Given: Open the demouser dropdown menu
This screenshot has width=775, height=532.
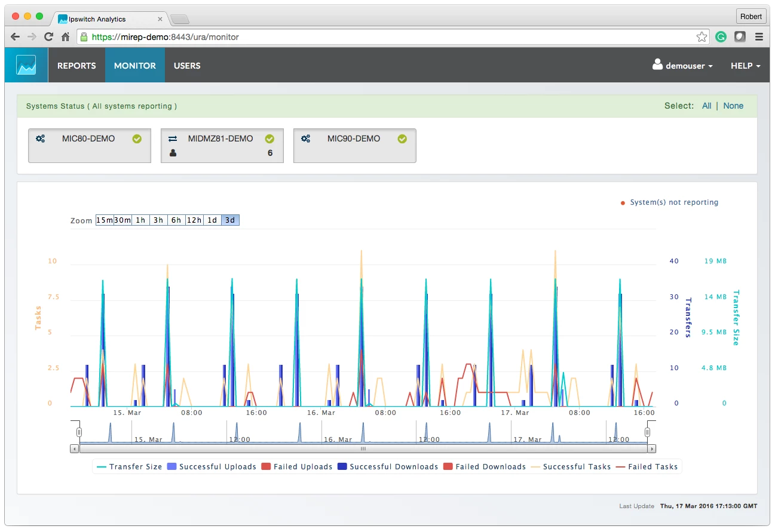Looking at the screenshot, I should (682, 66).
